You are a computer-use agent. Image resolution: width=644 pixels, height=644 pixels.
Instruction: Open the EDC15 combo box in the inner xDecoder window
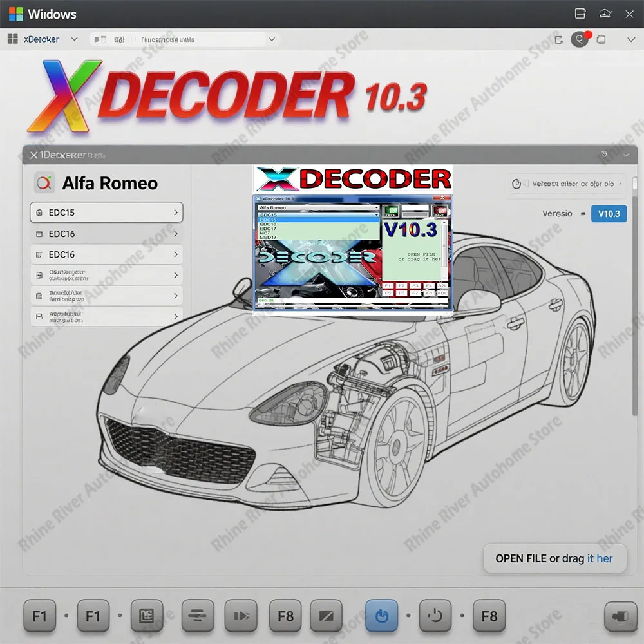[318, 215]
